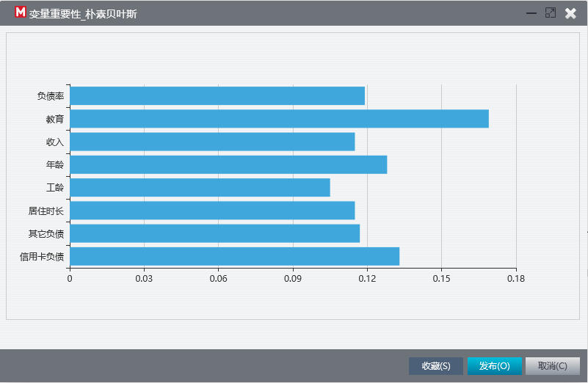Click the window title 变量重要性_朴素贝叶斯
This screenshot has width=588, height=383.
coord(83,14)
